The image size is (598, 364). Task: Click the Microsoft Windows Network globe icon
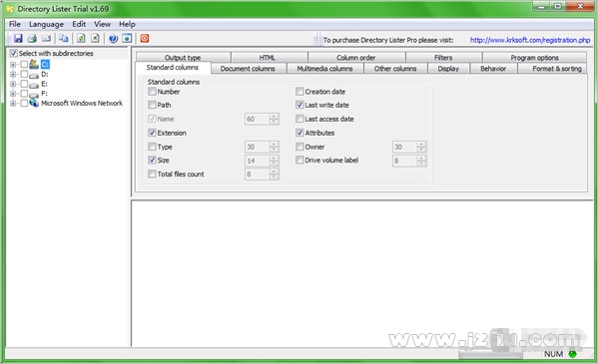click(34, 103)
